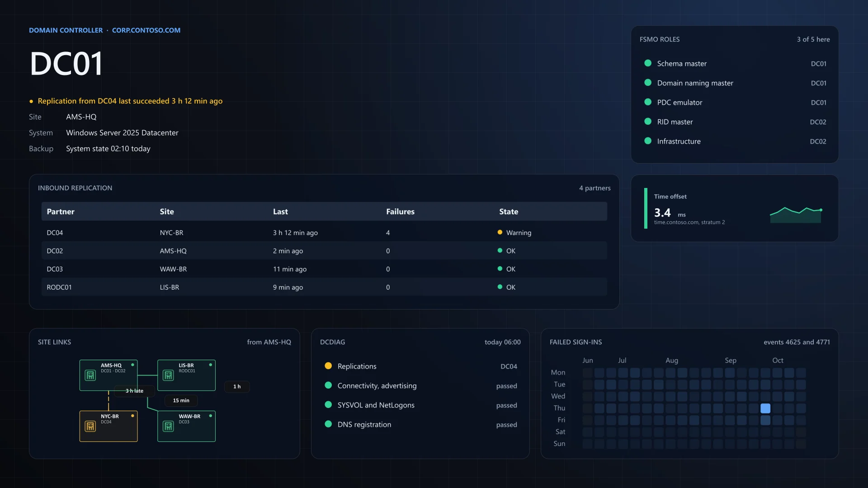Viewport: 868px width, 488px height.
Task: Click the replication warning message about DC04
Action: [130, 101]
